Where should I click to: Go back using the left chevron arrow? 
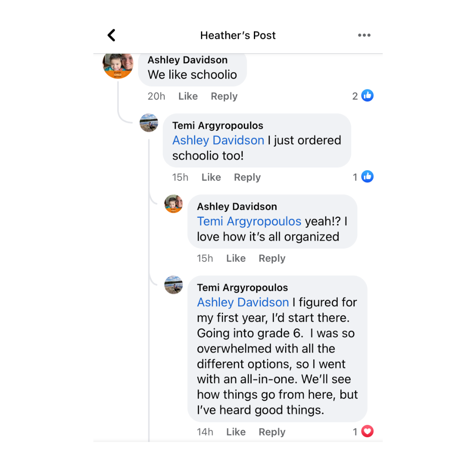click(x=112, y=35)
